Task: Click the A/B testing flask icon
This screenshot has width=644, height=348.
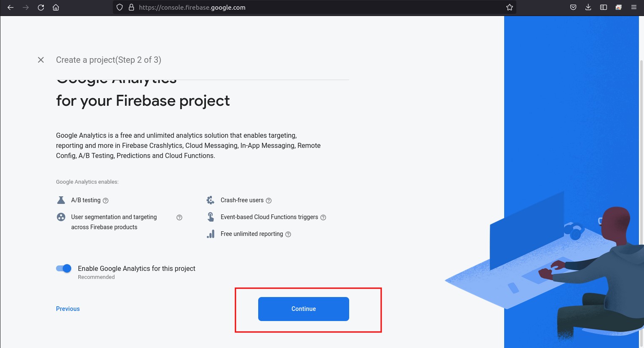Action: tap(61, 200)
